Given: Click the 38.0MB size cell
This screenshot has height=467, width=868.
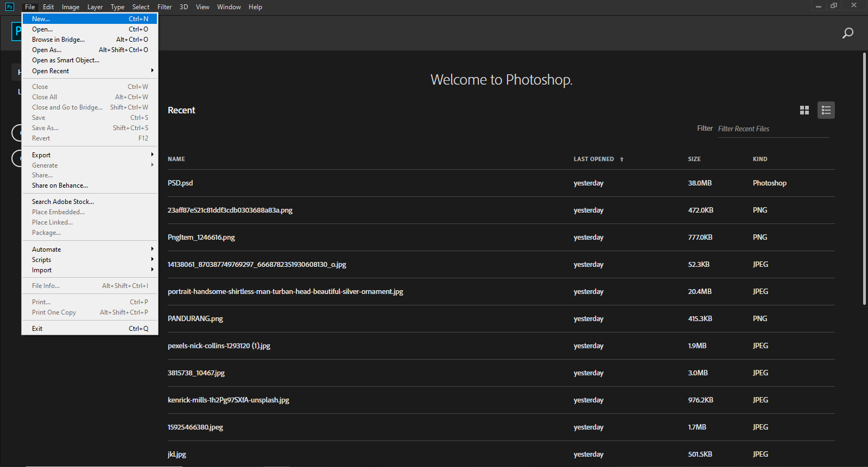Looking at the screenshot, I should [x=700, y=183].
